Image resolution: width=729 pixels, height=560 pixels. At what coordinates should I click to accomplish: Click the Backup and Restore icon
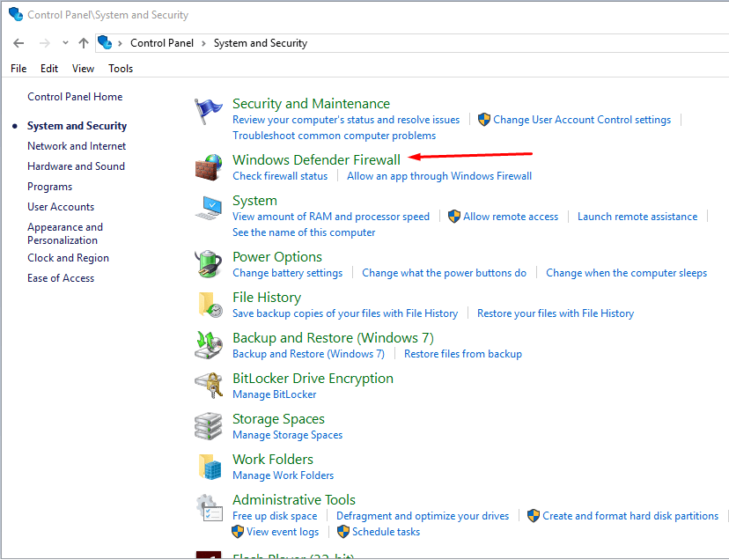(x=209, y=345)
